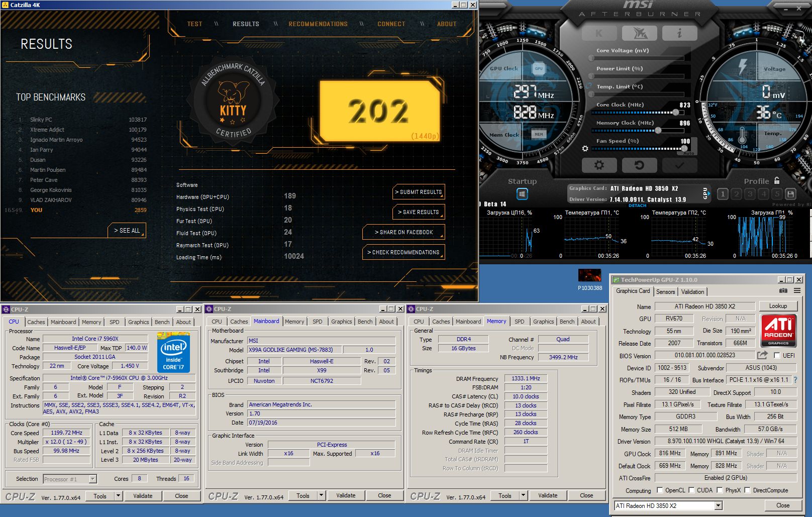Click the Kitty Certified badge in Catzilla
The width and height of the screenshot is (812, 517).
click(x=233, y=102)
